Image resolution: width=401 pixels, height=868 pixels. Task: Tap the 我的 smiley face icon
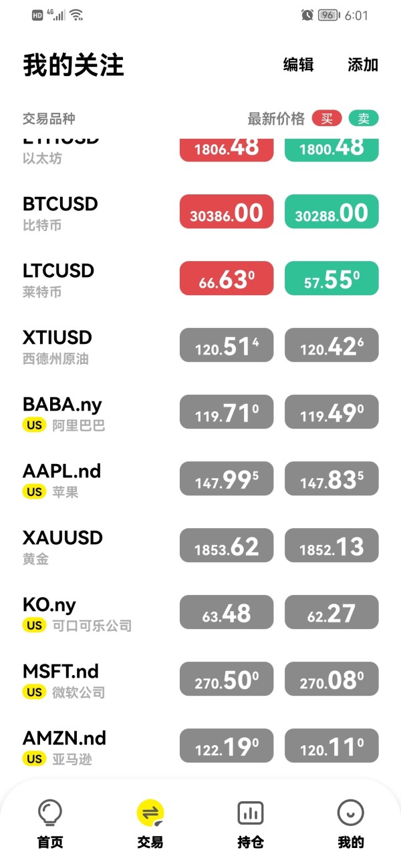[x=350, y=813]
